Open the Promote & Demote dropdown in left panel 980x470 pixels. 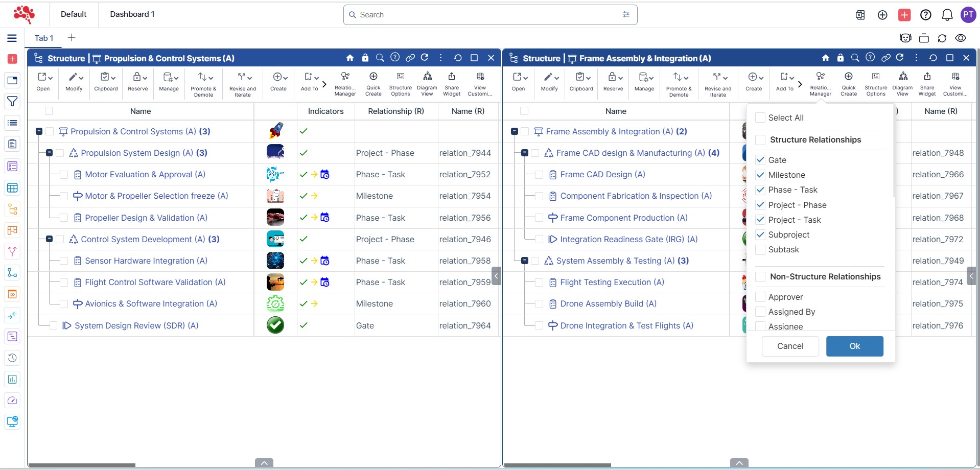click(x=203, y=83)
